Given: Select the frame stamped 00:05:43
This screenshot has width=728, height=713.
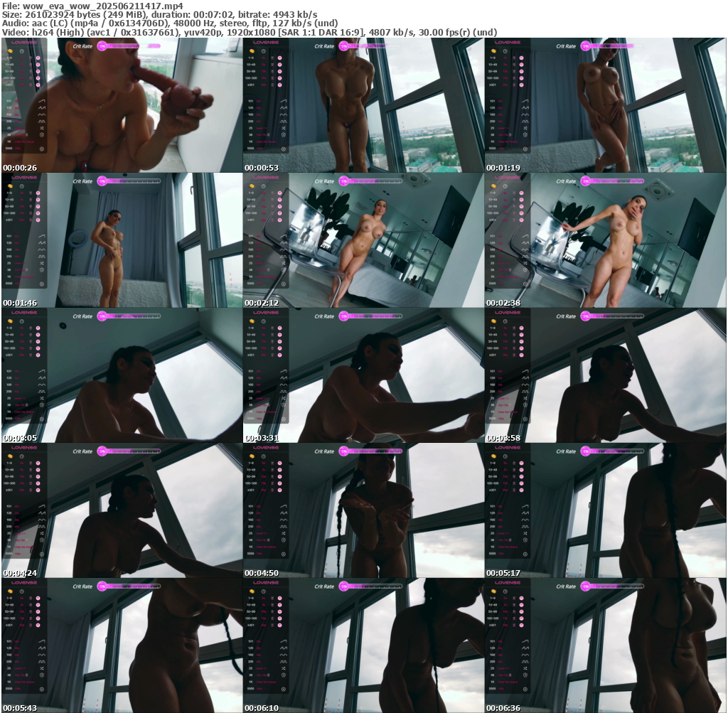Looking at the screenshot, I should coord(122,645).
